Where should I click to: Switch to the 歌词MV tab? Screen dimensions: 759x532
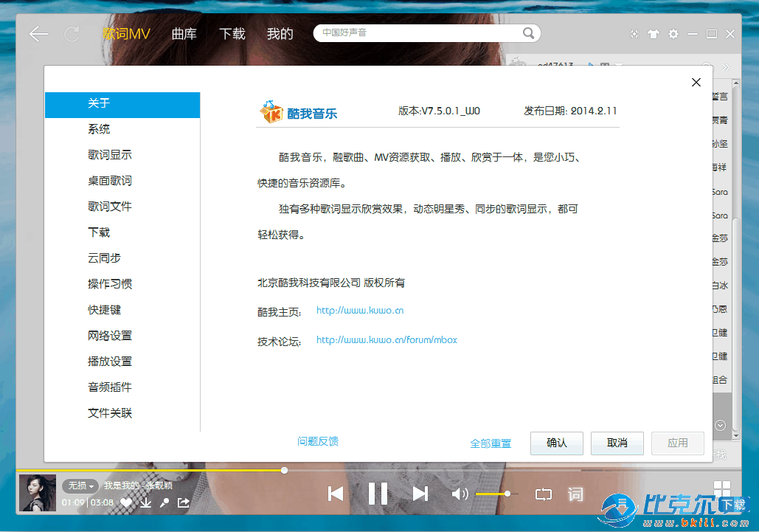[126, 34]
